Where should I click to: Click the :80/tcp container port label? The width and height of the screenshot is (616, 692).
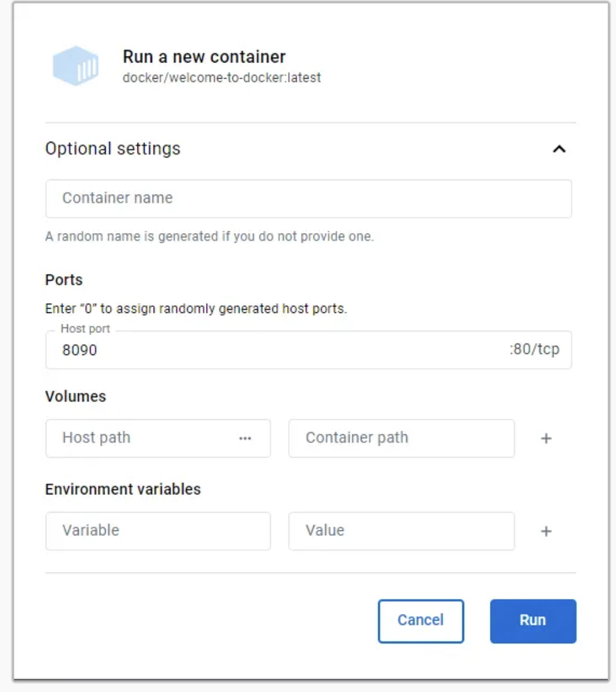pyautogui.click(x=534, y=349)
